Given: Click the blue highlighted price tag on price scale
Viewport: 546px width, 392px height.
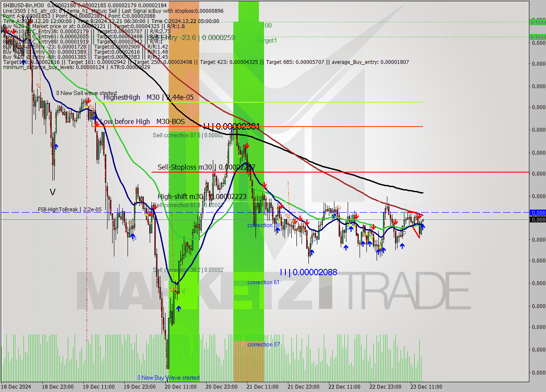Looking at the screenshot, I should coord(537,212).
